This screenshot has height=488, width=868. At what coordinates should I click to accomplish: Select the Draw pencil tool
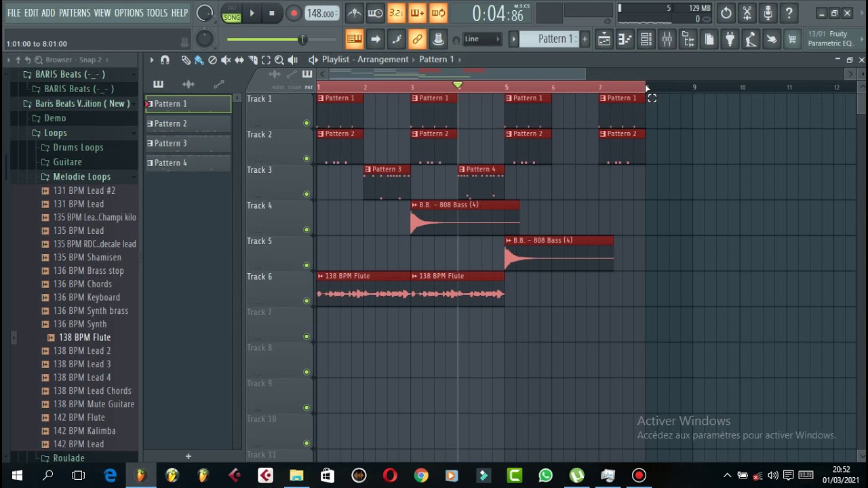[185, 60]
